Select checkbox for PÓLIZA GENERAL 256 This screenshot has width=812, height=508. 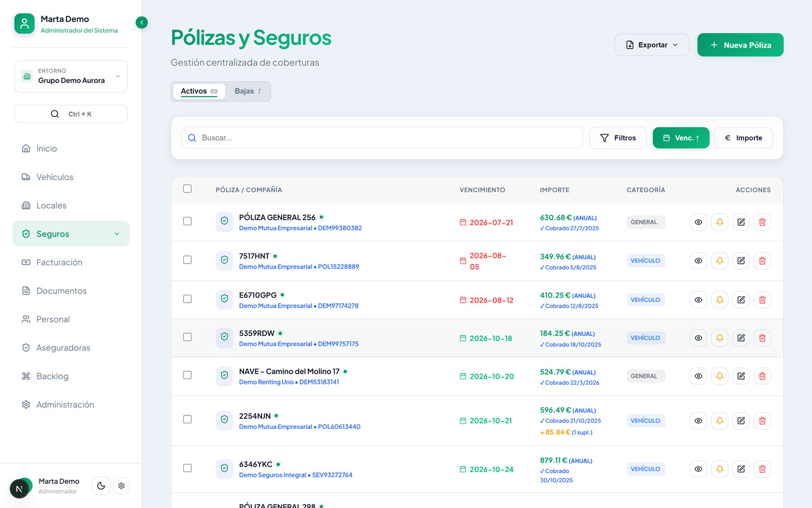click(187, 221)
